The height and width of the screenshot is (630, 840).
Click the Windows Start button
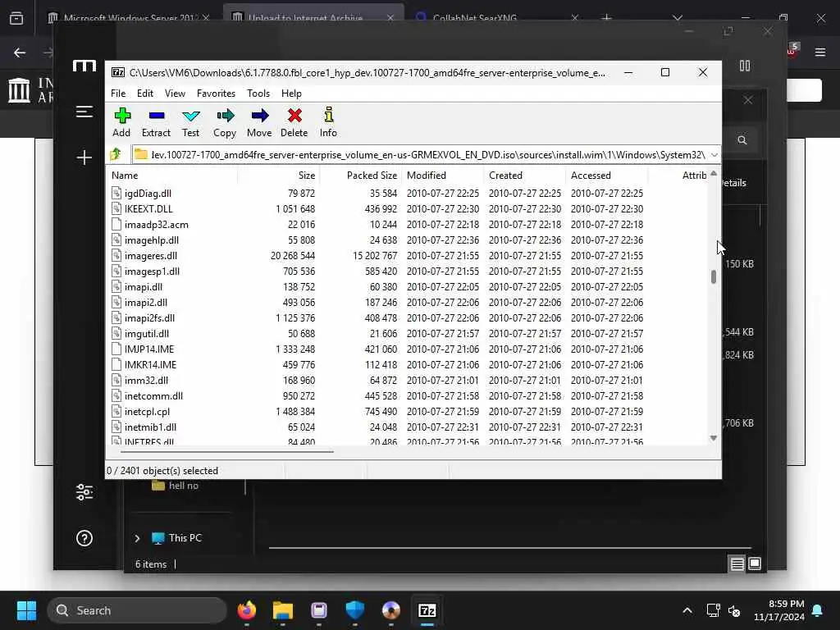coord(26,610)
